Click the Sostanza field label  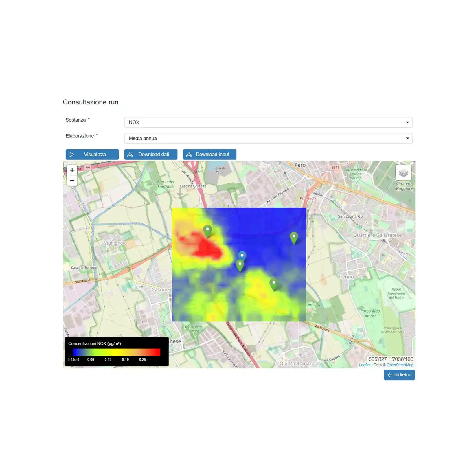coord(76,120)
